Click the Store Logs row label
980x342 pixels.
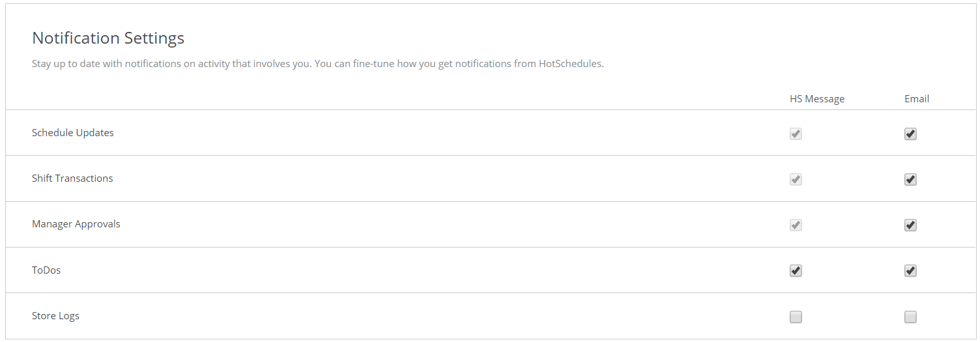[55, 316]
